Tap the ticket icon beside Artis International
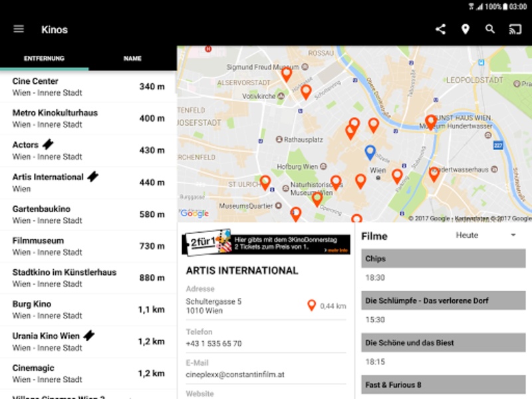Screen dimensions: 532x399 92,176
